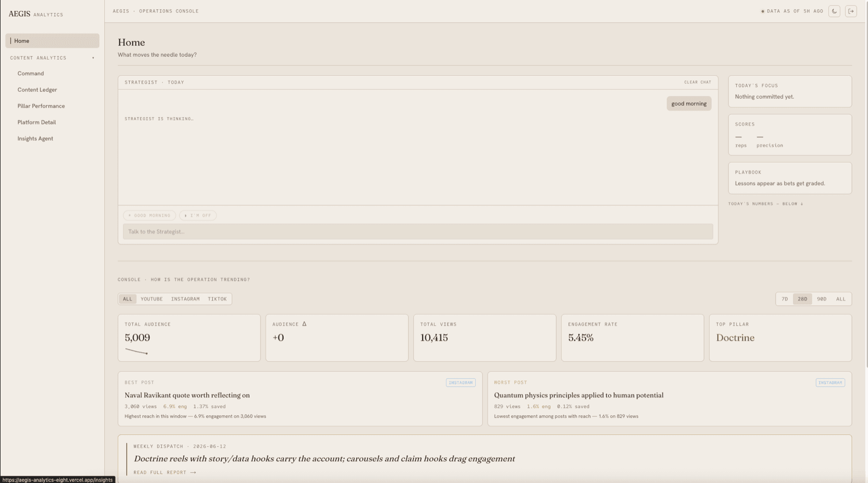This screenshot has height=483, width=868.
Task: Click the Engagement Rate value 5.45%
Action: click(580, 337)
